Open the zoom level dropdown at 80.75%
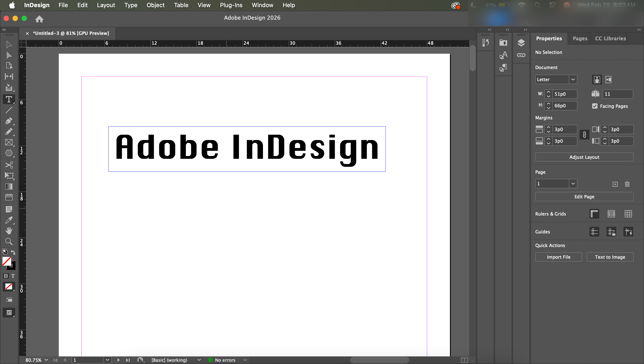Viewport: 644px width, 364px height. [x=46, y=360]
